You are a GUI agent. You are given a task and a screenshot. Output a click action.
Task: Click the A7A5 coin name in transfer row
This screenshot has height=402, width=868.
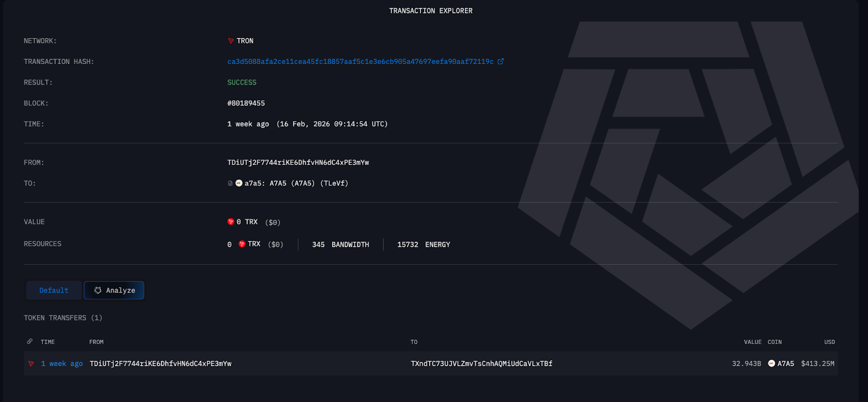tap(786, 363)
